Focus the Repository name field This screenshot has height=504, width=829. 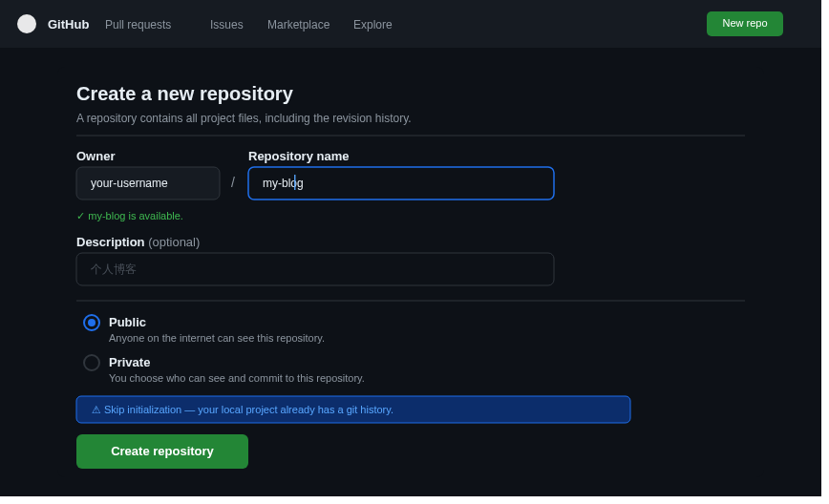(401, 183)
